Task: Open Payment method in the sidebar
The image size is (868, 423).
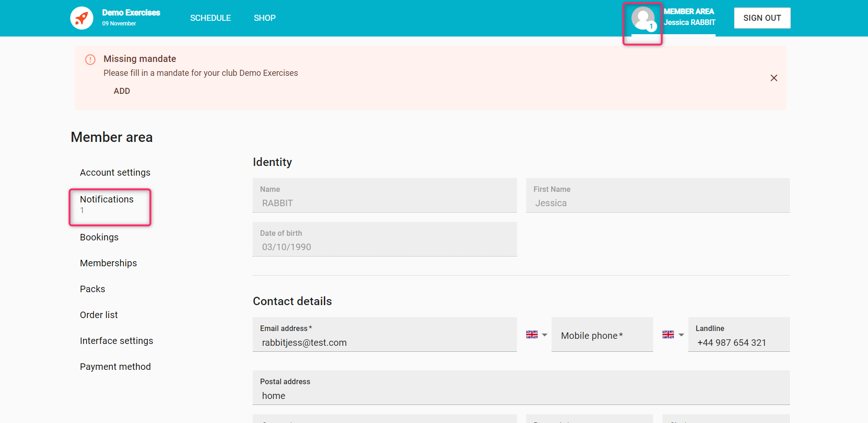Action: (115, 367)
